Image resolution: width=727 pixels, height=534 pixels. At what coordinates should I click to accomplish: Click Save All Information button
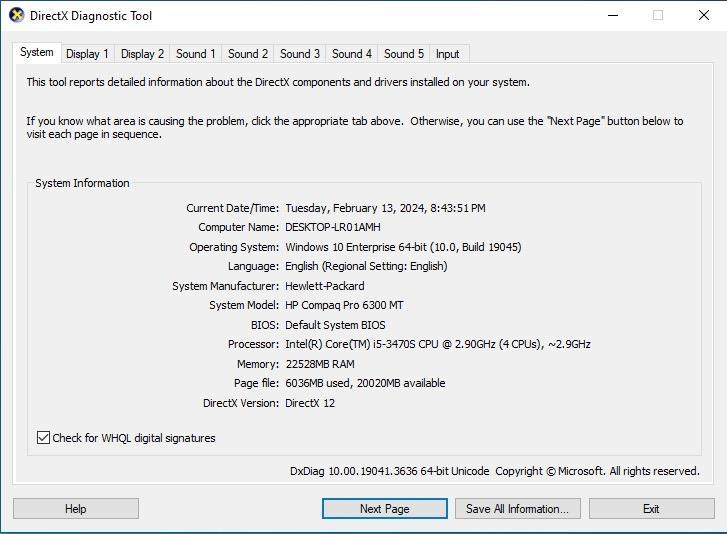coord(517,509)
